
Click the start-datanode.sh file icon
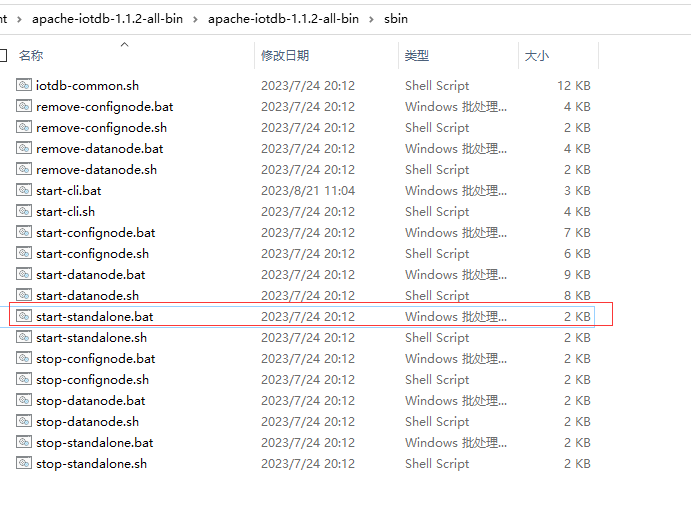[24, 295]
